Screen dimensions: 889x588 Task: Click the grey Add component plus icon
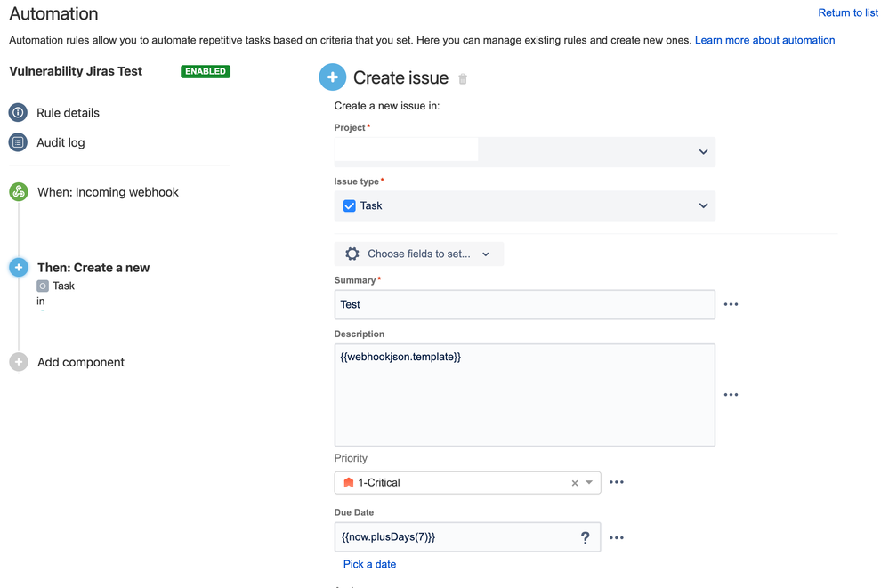[19, 362]
